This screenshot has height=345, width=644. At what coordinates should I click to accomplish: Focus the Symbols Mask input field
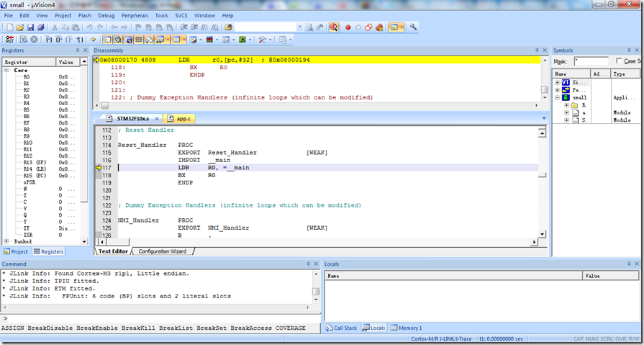click(591, 61)
